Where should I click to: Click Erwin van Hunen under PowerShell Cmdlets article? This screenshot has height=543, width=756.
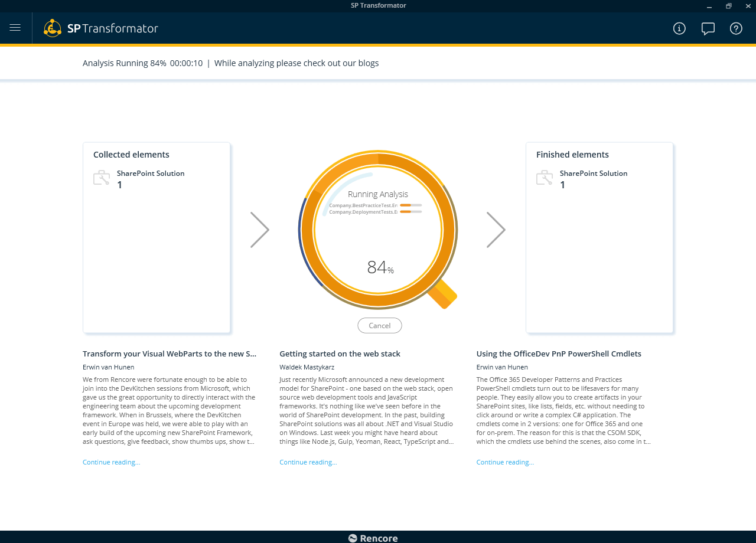(x=502, y=367)
